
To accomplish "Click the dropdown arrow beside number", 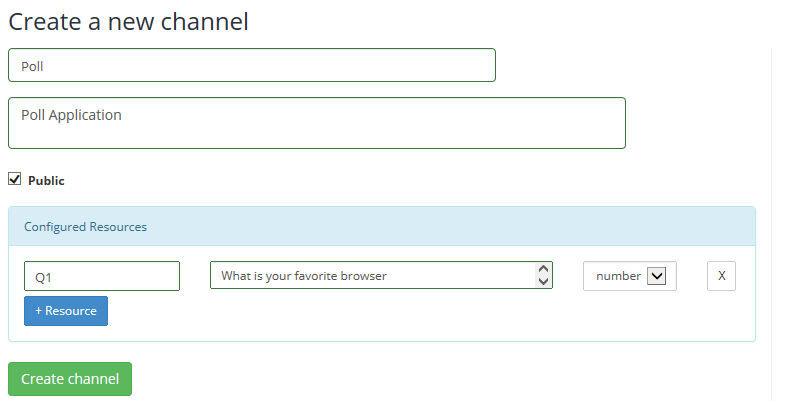I will click(656, 276).
